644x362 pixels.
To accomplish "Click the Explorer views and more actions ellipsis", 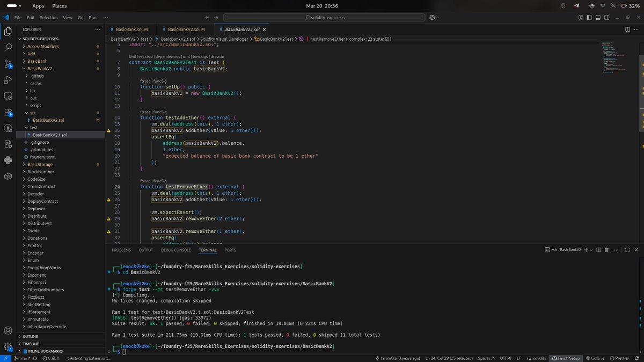I will [x=97, y=29].
